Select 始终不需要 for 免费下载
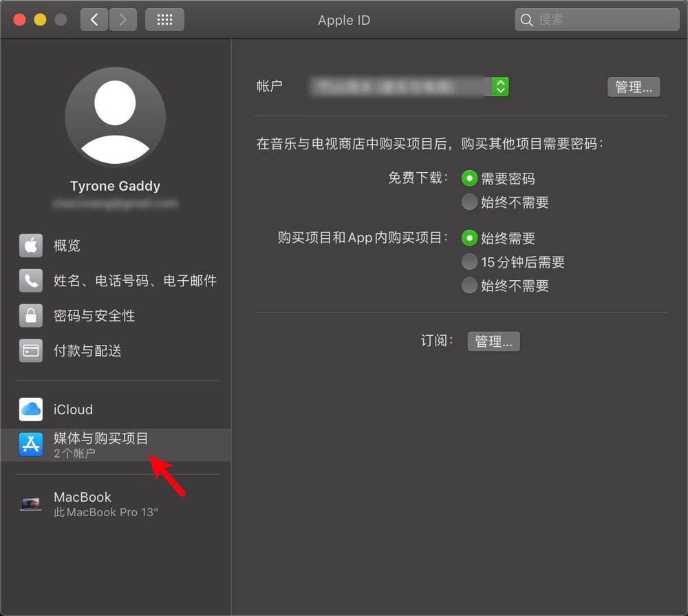688x616 pixels. click(x=469, y=202)
